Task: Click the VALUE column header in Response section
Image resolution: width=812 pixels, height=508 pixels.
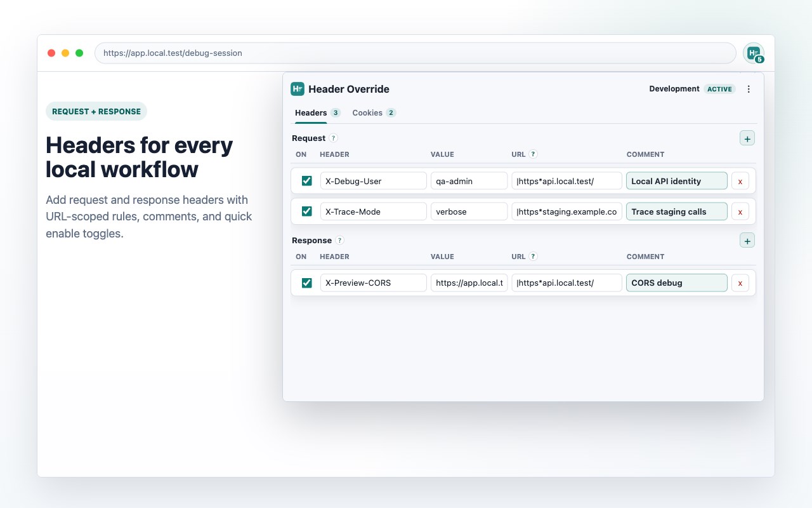Action: [x=442, y=257]
